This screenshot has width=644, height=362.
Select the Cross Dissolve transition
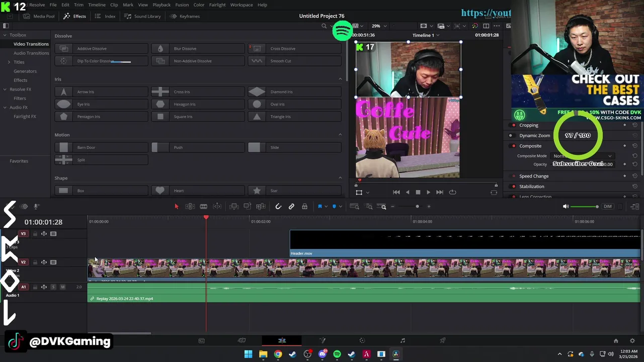pos(295,49)
